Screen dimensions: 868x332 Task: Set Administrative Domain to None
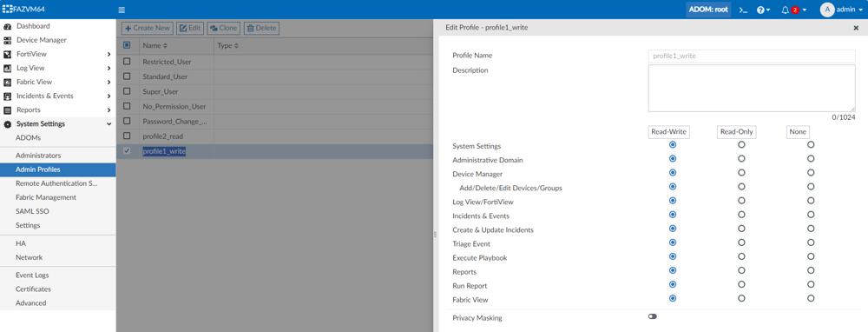click(811, 158)
